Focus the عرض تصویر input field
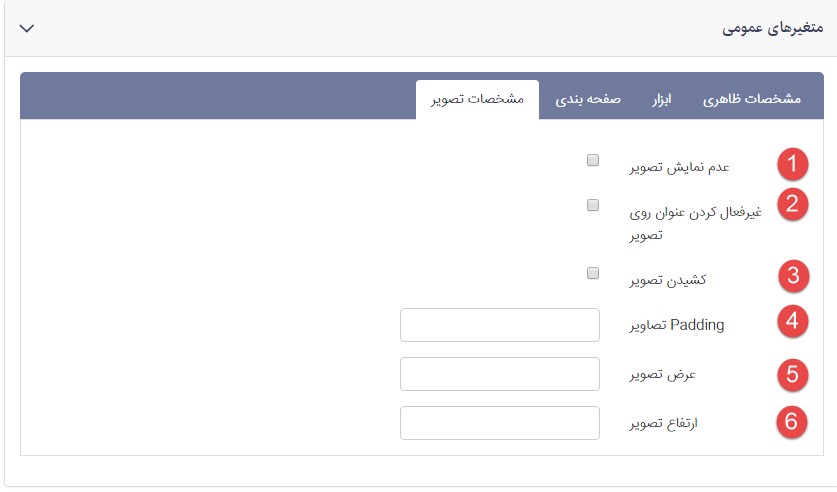Screen dimensions: 837x492 coord(499,374)
